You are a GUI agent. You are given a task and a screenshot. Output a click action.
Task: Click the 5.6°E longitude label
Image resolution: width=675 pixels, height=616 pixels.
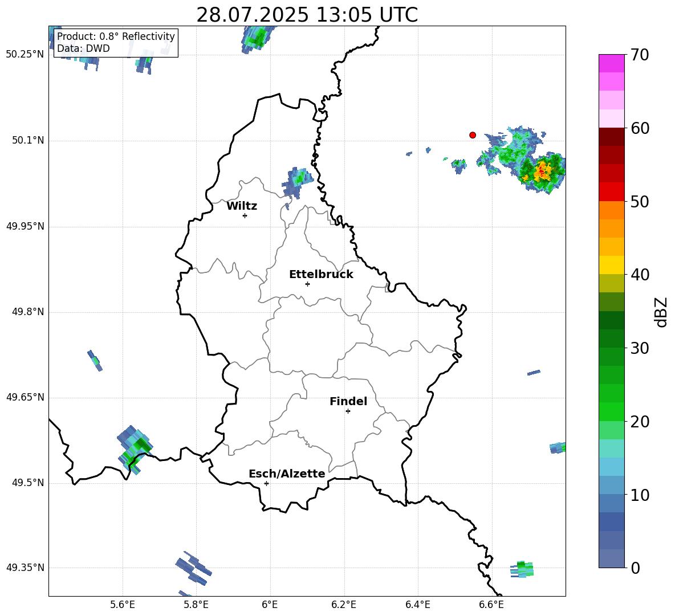[x=123, y=605]
